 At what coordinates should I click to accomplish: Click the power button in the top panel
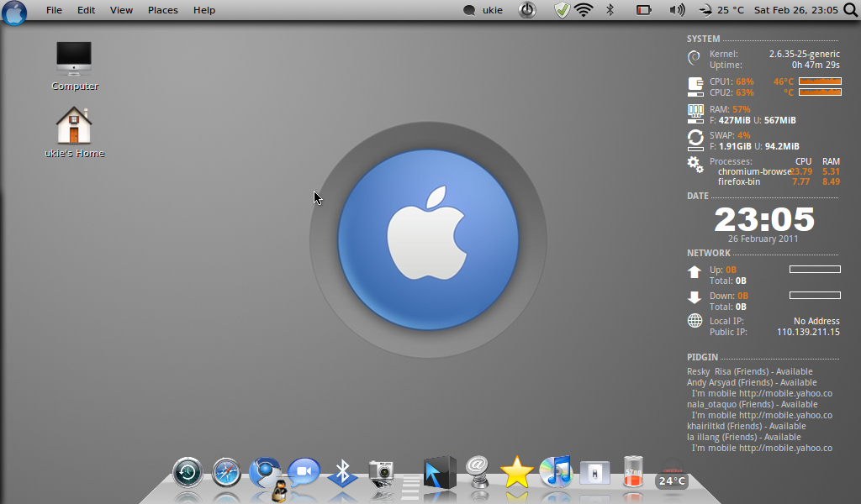click(x=527, y=10)
